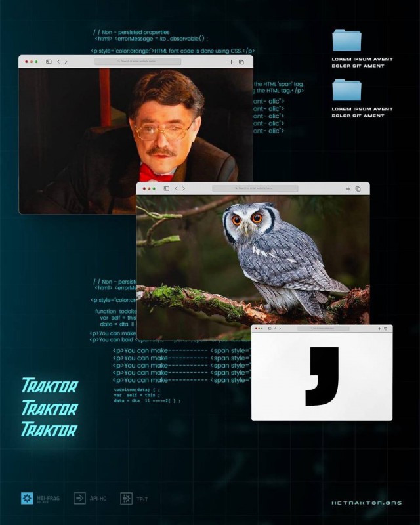Go back in the man photo window

pos(58,62)
